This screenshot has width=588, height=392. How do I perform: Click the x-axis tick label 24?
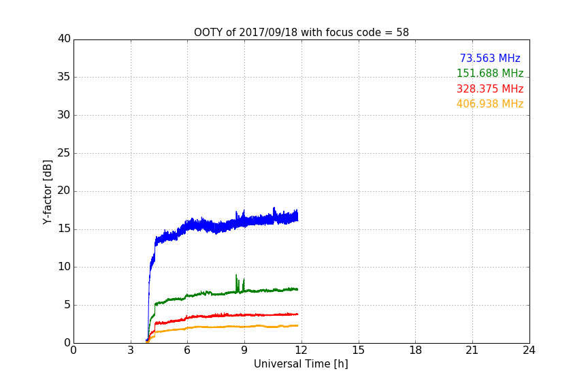click(x=529, y=350)
